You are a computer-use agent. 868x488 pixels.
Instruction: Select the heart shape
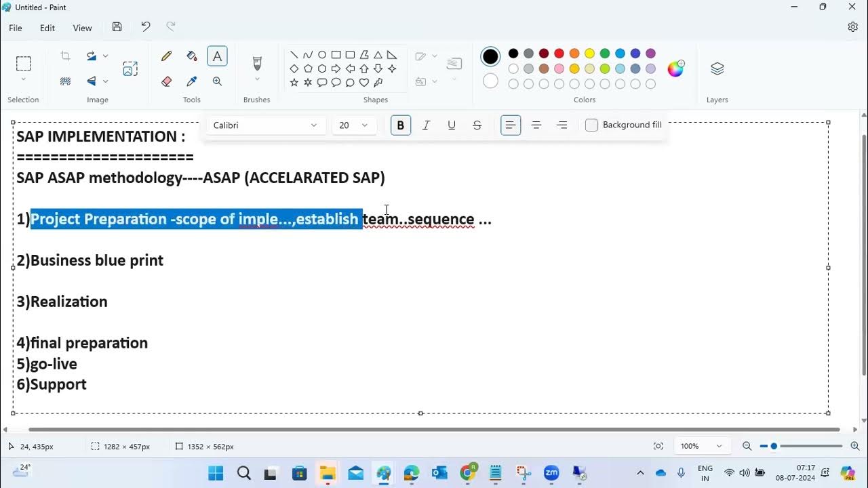tap(364, 83)
